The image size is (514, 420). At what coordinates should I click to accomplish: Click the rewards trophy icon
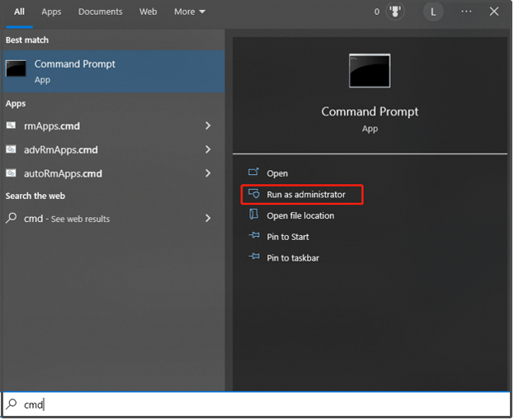point(395,12)
